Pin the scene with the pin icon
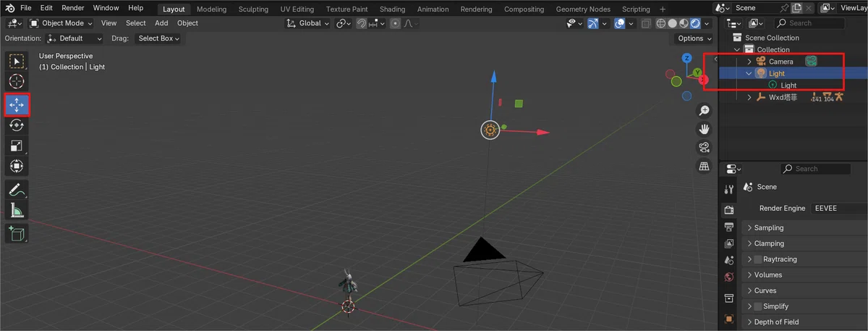This screenshot has width=868, height=331. (x=785, y=8)
